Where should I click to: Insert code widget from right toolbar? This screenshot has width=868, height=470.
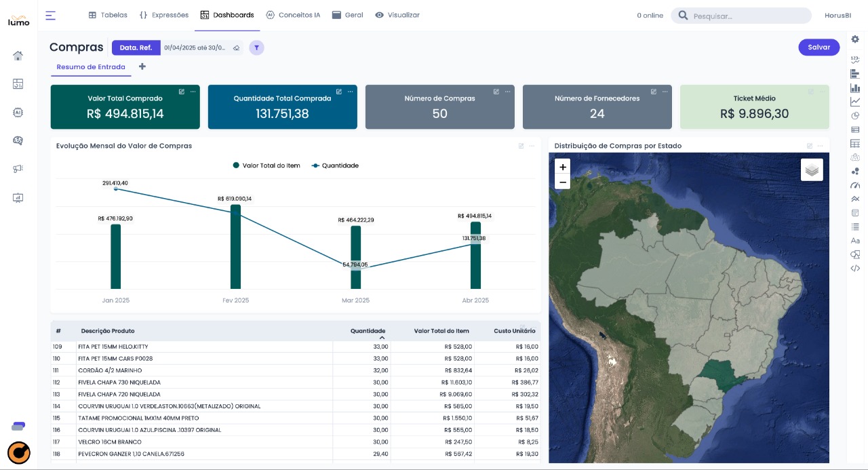click(855, 269)
